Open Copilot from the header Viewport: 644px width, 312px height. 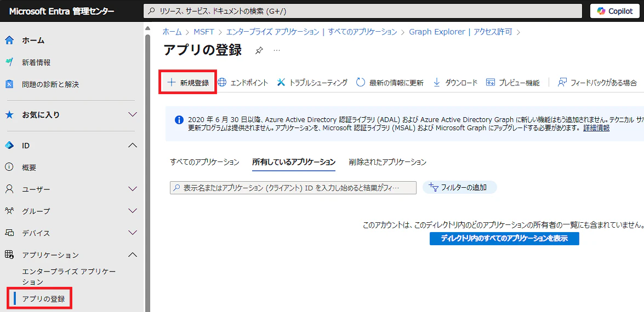pyautogui.click(x=614, y=11)
